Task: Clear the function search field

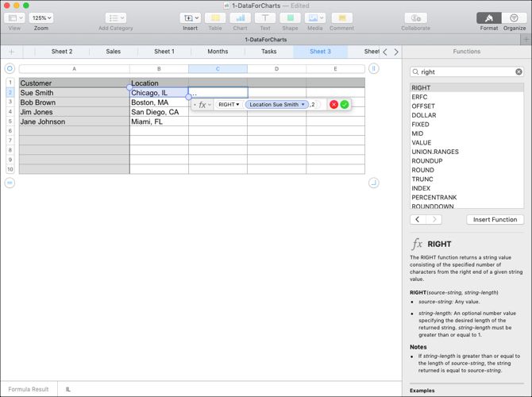Action: 519,71
